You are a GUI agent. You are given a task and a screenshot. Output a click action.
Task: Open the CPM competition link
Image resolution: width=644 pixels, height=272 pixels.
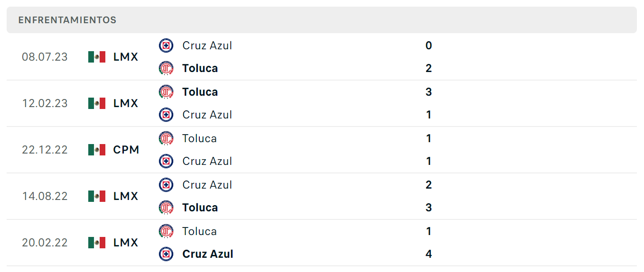(x=126, y=150)
